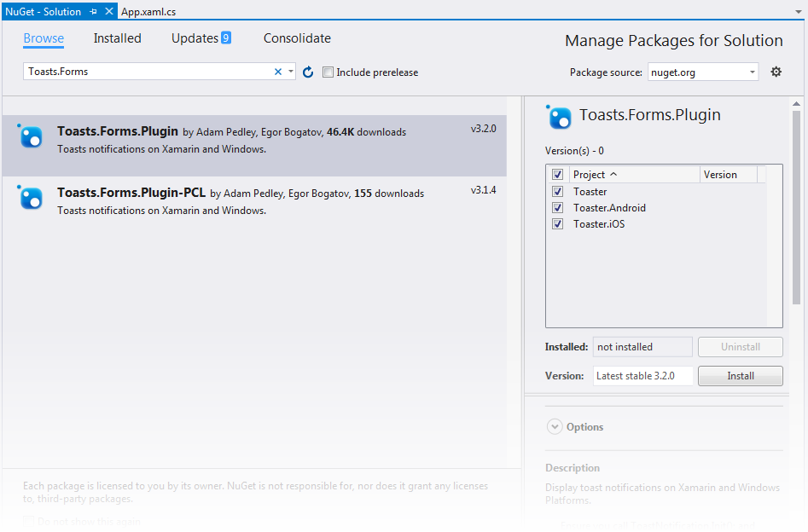Open the Version dropdown showing Latest stable 3.2.0
808x532 pixels.
coord(642,375)
